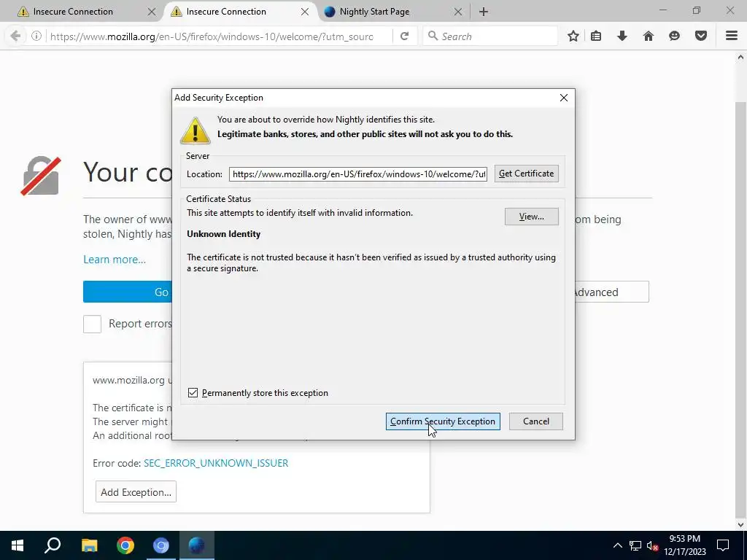Click the Get Certificate button
This screenshot has width=747, height=560.
pyautogui.click(x=527, y=174)
